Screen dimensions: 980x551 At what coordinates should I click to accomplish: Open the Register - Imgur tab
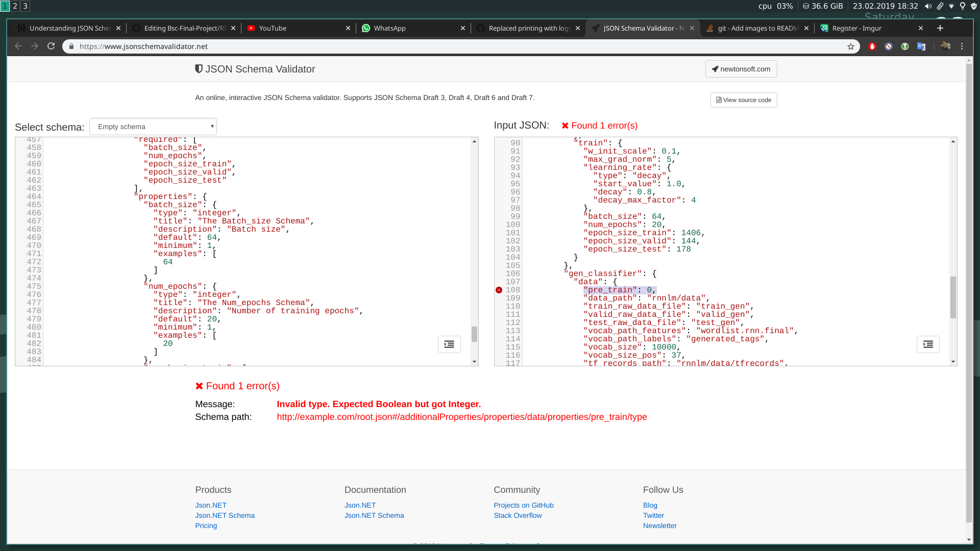[856, 28]
